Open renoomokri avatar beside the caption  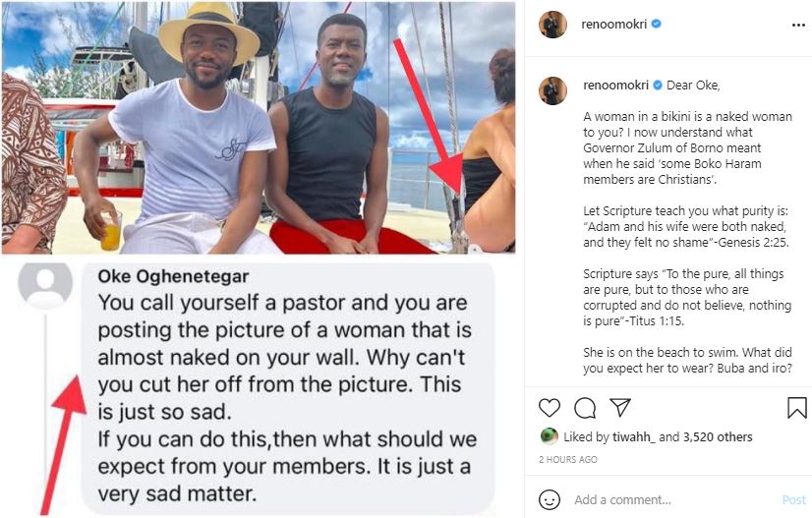[552, 90]
